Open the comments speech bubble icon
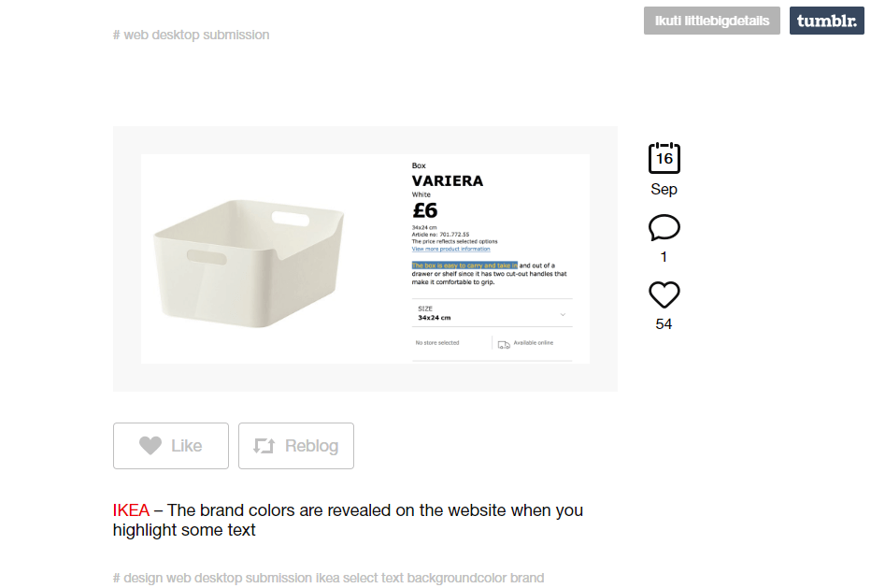871x588 pixels. (664, 227)
